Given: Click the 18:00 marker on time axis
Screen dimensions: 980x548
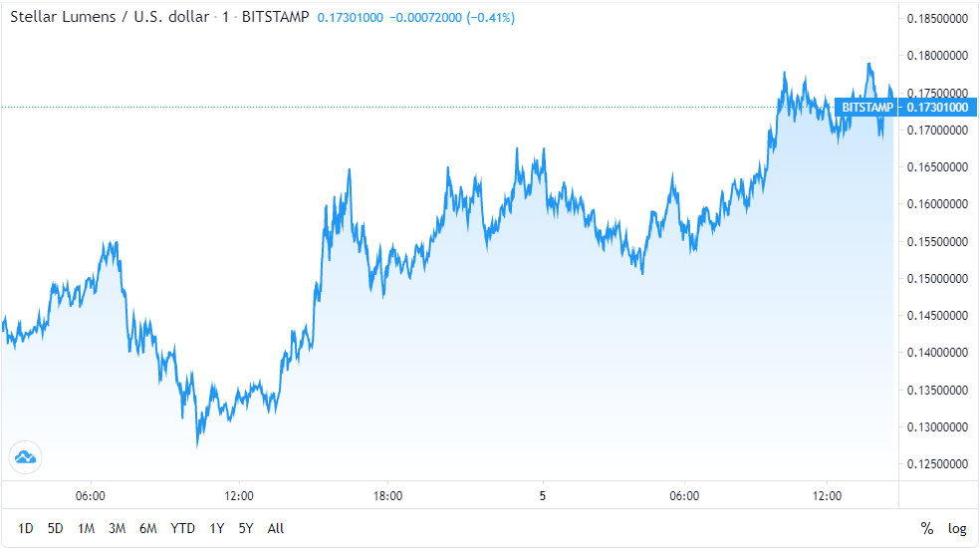Looking at the screenshot, I should click(x=387, y=495).
